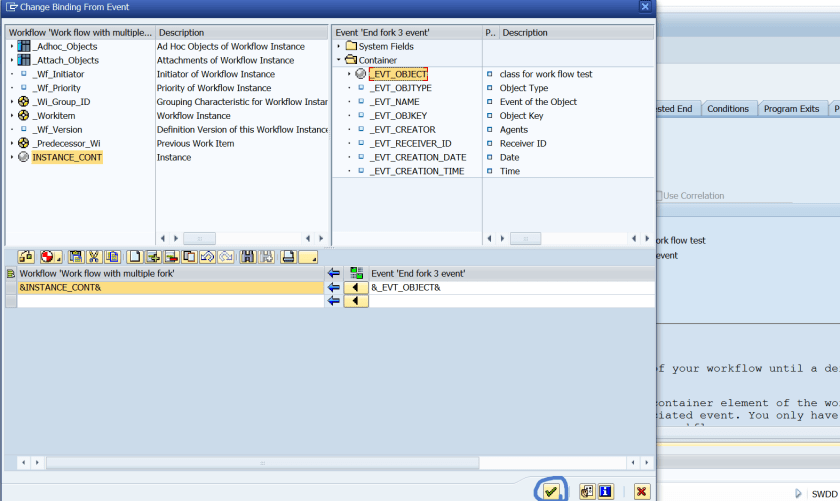The height and width of the screenshot is (501, 840).
Task: Click the Copy rows icon
Action: click(112, 257)
